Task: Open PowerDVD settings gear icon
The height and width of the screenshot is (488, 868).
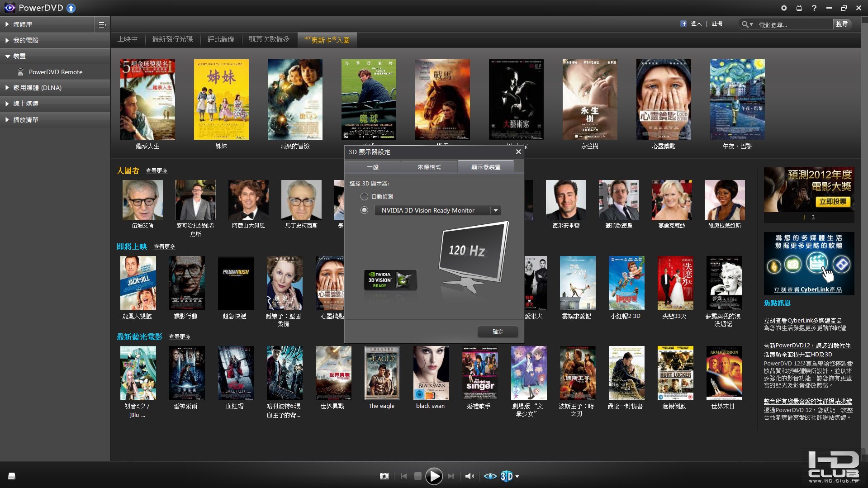Action: click(784, 8)
